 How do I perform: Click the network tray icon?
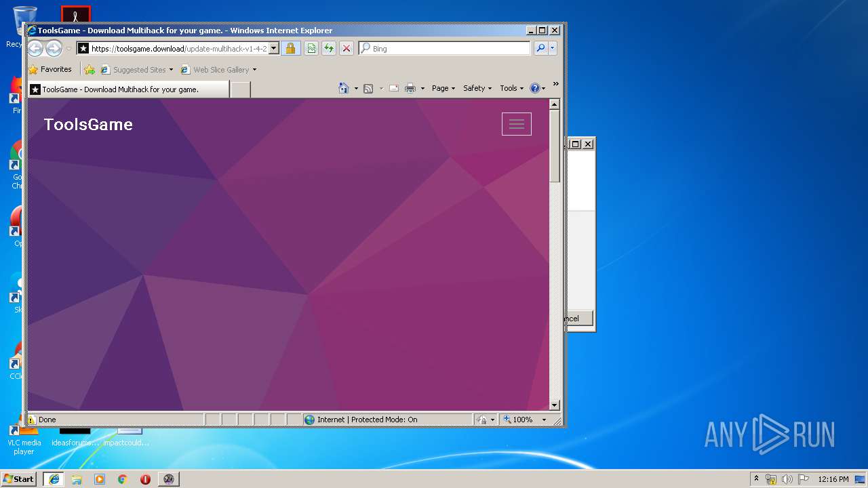pyautogui.click(x=771, y=479)
